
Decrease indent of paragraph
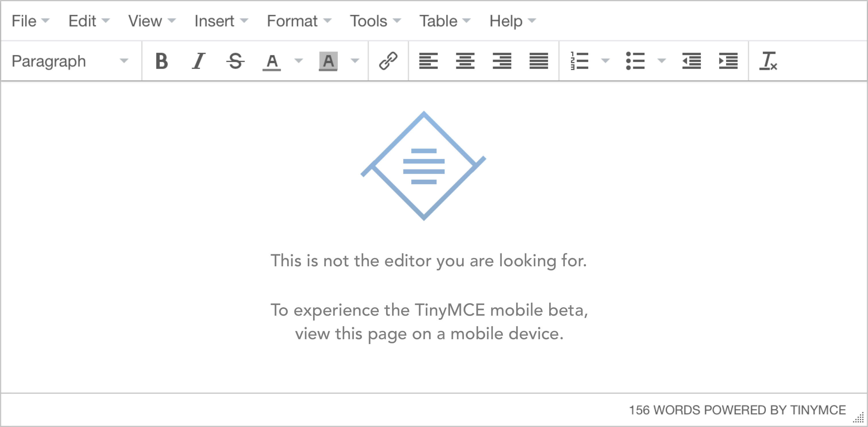(x=691, y=61)
